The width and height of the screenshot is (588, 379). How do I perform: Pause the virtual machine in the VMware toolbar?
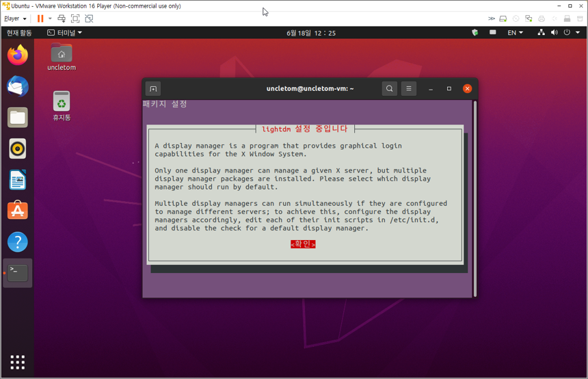coord(40,18)
